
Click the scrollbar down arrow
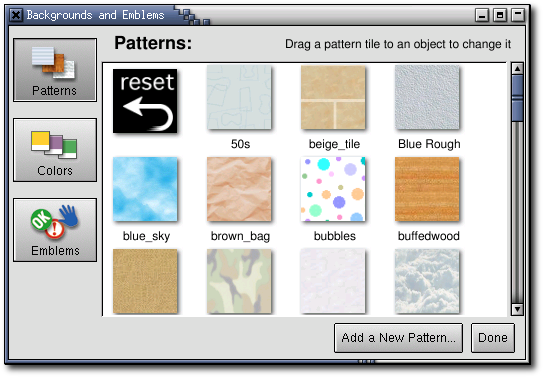517,309
